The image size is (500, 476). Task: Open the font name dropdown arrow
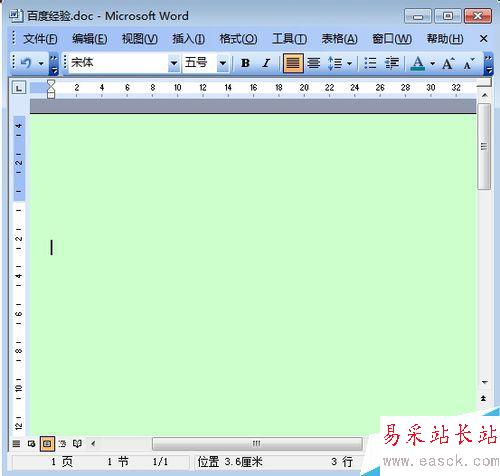pos(174,63)
